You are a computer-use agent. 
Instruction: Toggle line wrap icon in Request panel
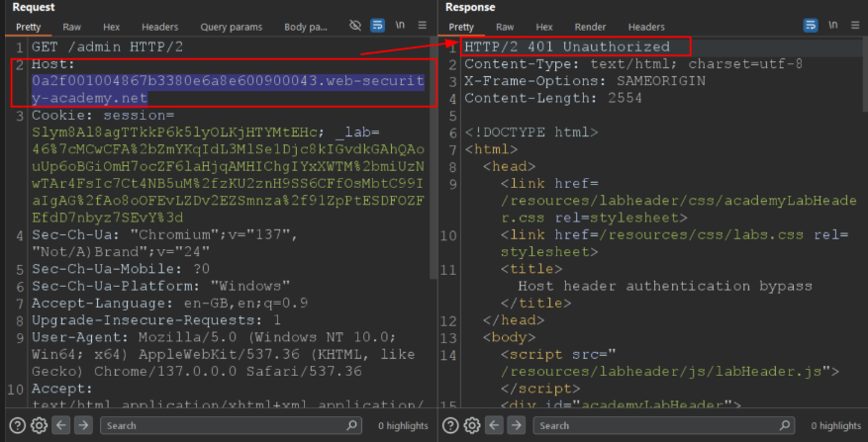click(x=377, y=26)
